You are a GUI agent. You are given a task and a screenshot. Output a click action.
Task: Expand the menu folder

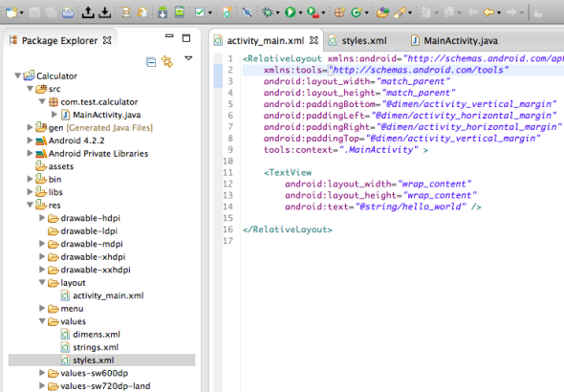click(x=42, y=308)
